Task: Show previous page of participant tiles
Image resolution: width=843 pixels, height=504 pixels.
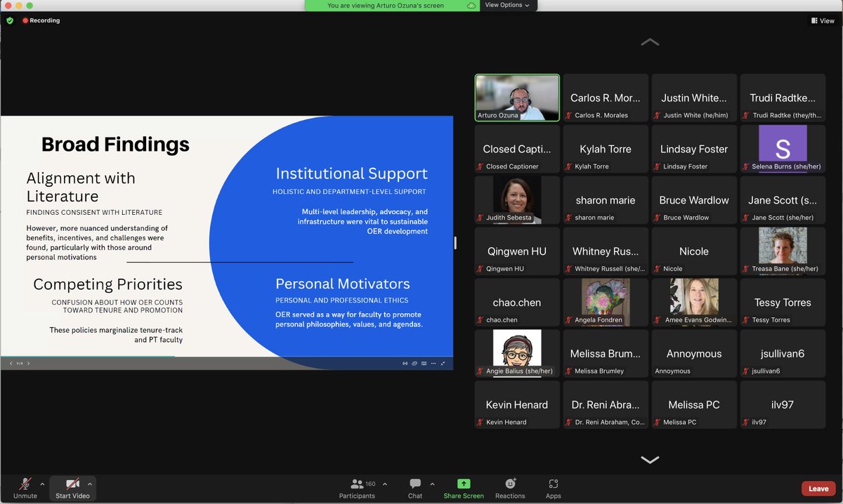Action: 650,42
